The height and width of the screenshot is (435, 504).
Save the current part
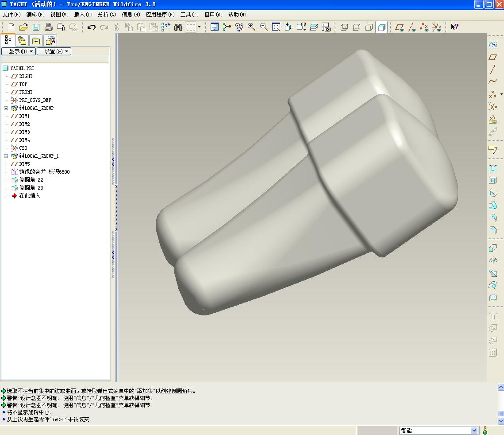pyautogui.click(x=36, y=27)
